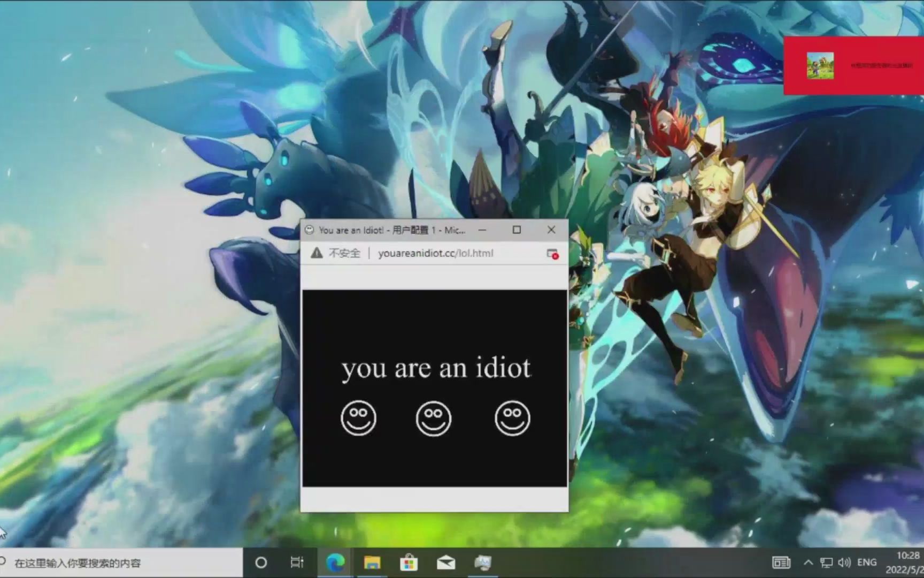Image resolution: width=924 pixels, height=578 pixels.
Task: Open File Explorer from the taskbar
Action: (372, 562)
